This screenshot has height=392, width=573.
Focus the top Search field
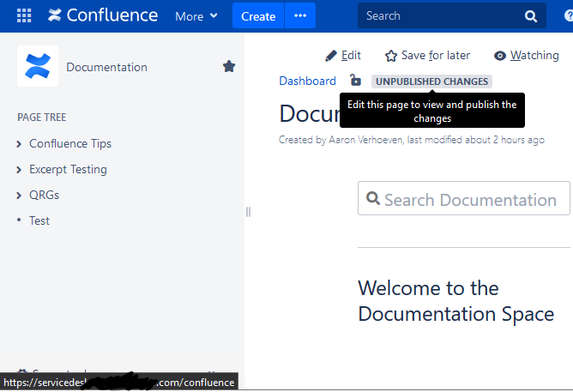452,15
